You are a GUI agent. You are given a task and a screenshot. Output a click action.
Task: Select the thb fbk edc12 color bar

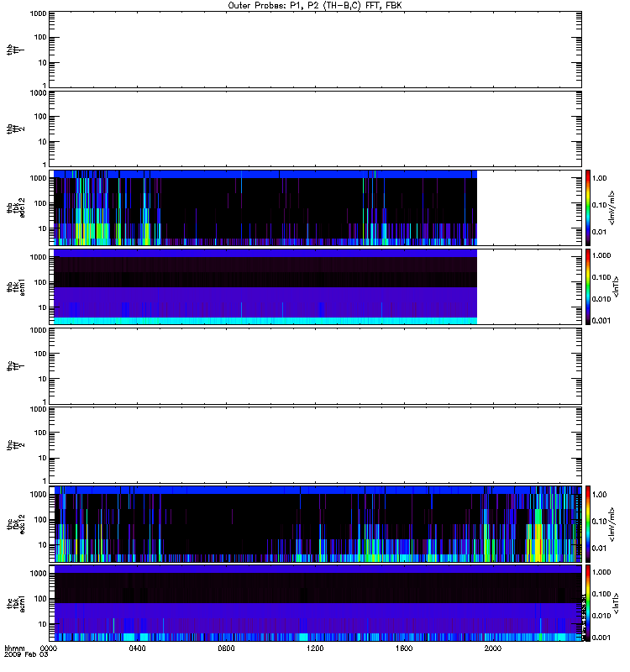pyautogui.click(x=588, y=207)
